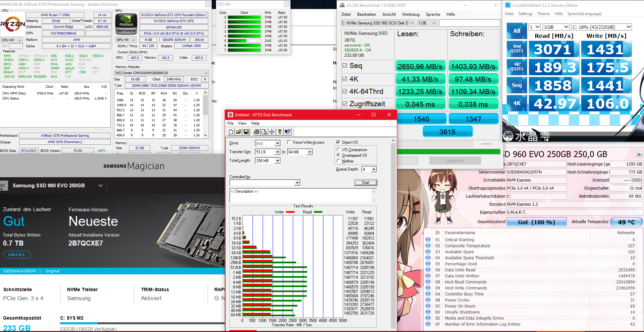Uncheck the 4K test checkbox in AS SSD

point(344,79)
